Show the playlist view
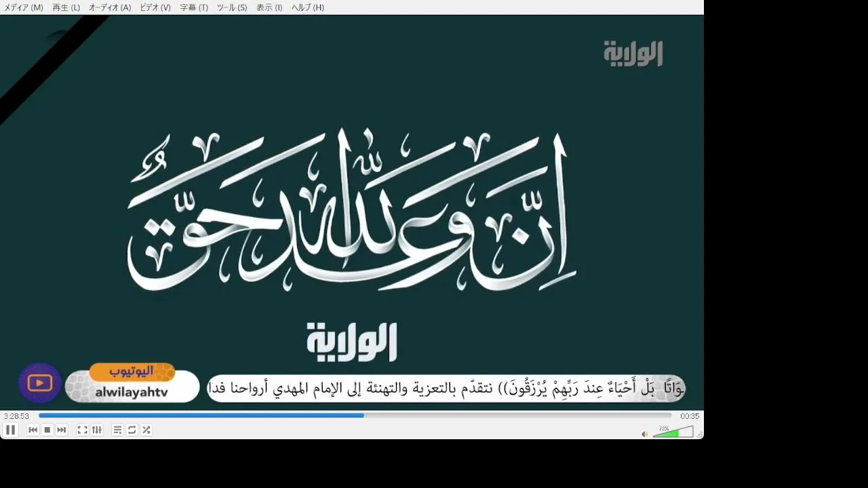 click(117, 430)
